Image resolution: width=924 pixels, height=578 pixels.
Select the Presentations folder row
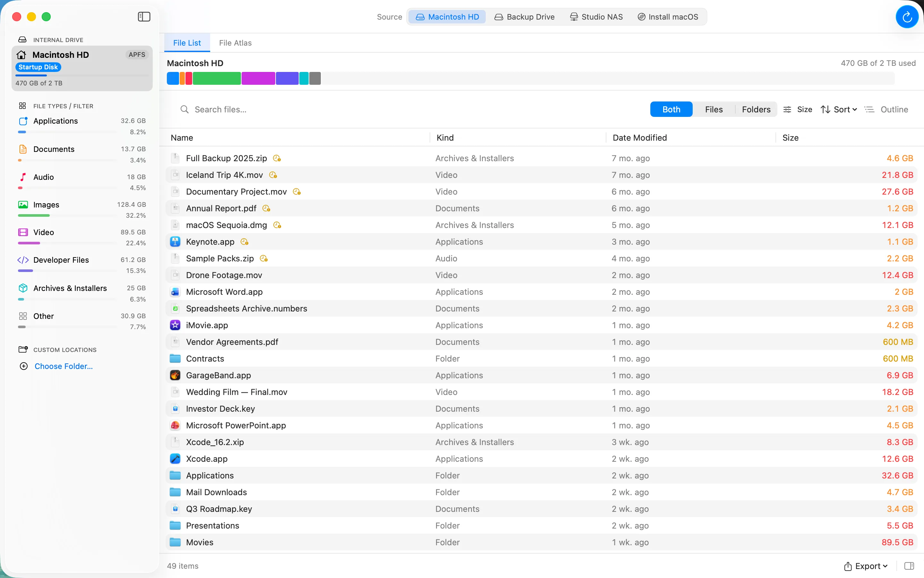542,526
